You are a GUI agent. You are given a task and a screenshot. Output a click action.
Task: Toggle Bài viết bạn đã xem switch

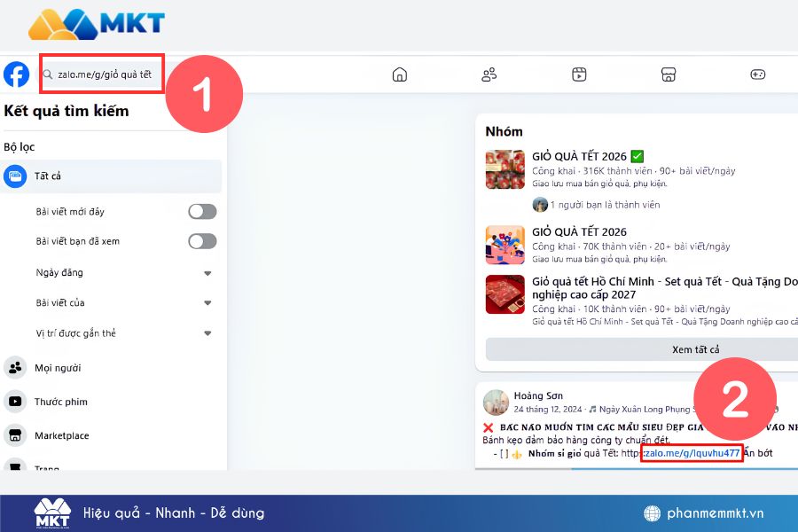(x=202, y=241)
